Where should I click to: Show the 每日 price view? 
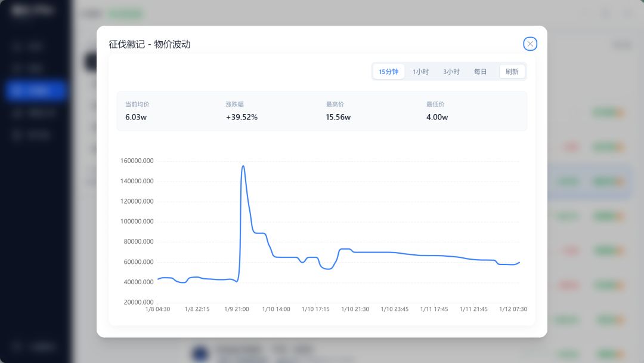[x=480, y=72]
